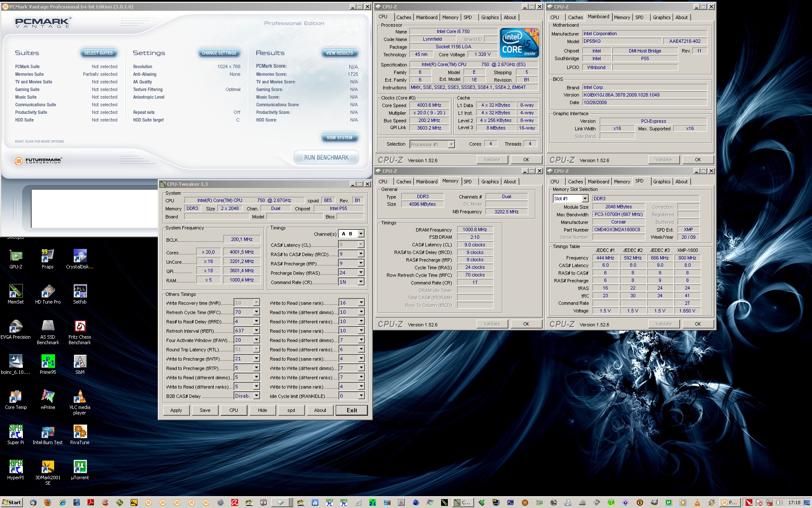Screen dimensions: 812x508
Task: Click the Windows Start button
Action: click(x=12, y=502)
